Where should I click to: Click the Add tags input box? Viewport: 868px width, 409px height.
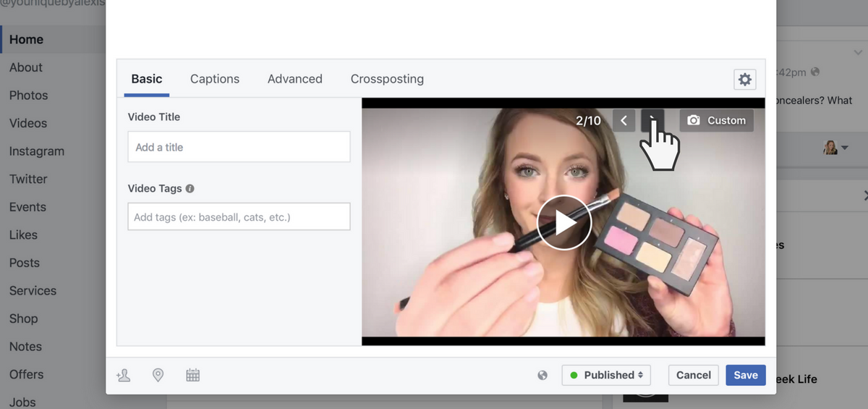[239, 217]
